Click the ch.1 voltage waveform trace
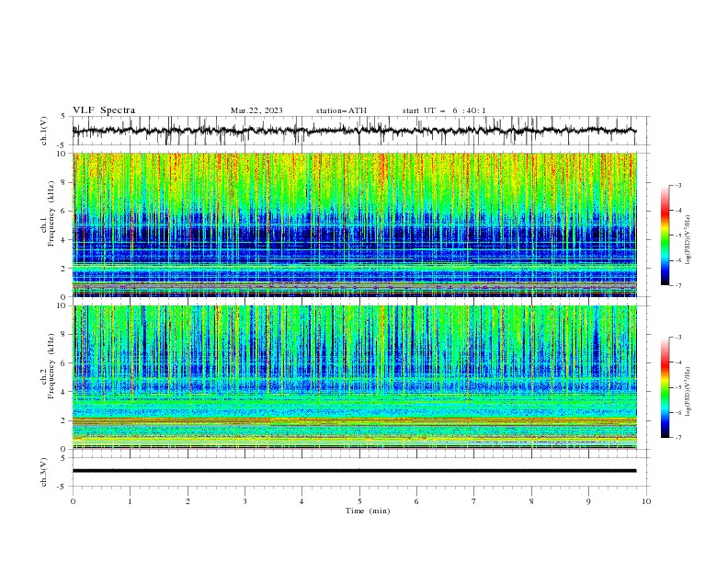This screenshot has height=563, width=728. point(354,131)
